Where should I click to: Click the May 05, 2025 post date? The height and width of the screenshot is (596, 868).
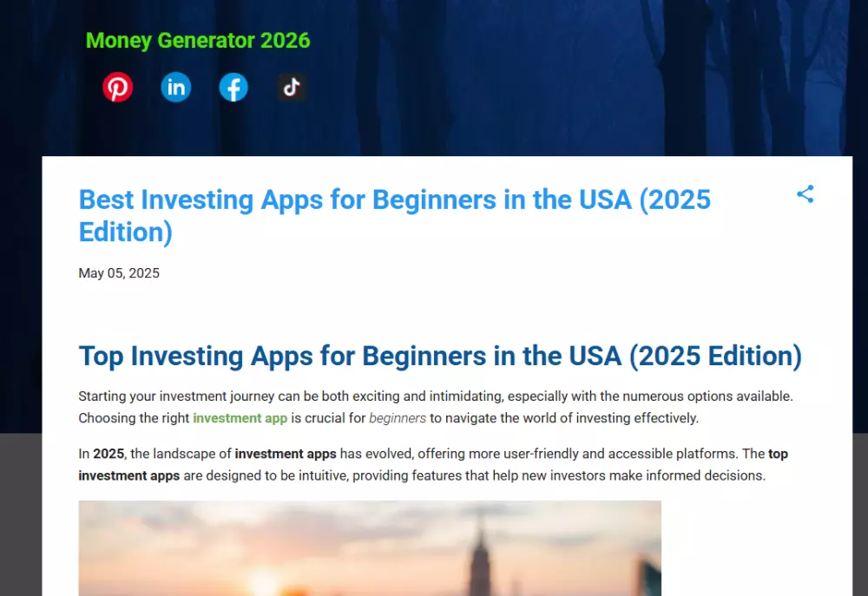119,273
